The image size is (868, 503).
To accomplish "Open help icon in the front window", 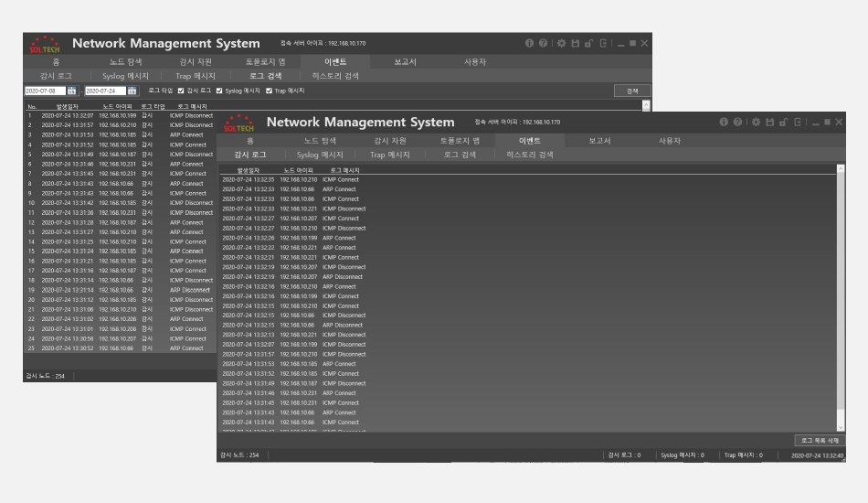I will [x=737, y=122].
